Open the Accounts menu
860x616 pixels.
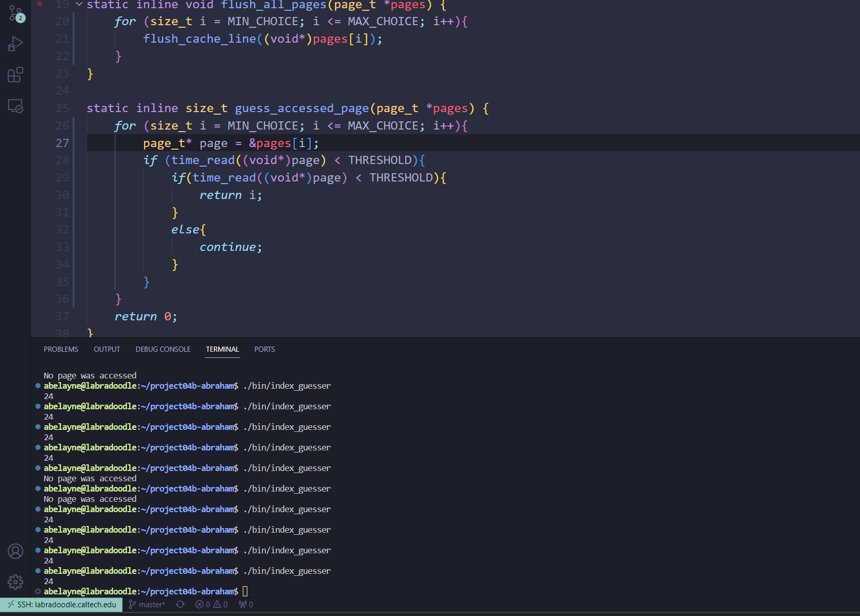coord(15,551)
